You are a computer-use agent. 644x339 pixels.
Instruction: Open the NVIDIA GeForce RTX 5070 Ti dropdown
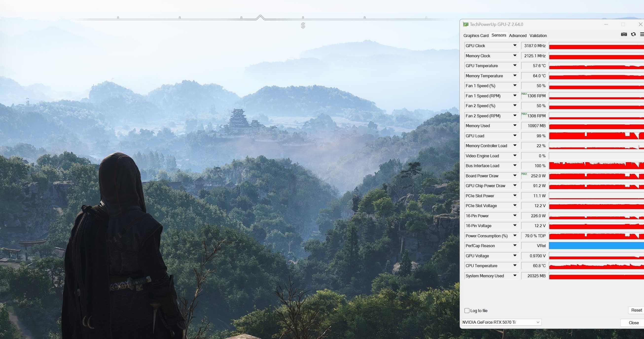pyautogui.click(x=501, y=322)
